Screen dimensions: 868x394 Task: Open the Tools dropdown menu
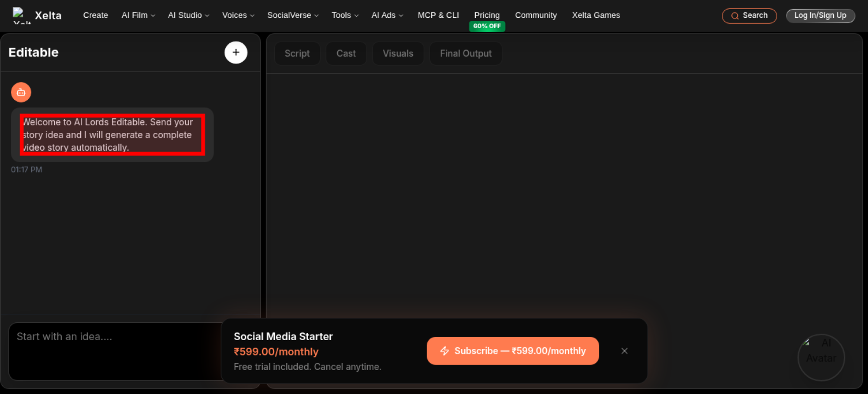[345, 15]
